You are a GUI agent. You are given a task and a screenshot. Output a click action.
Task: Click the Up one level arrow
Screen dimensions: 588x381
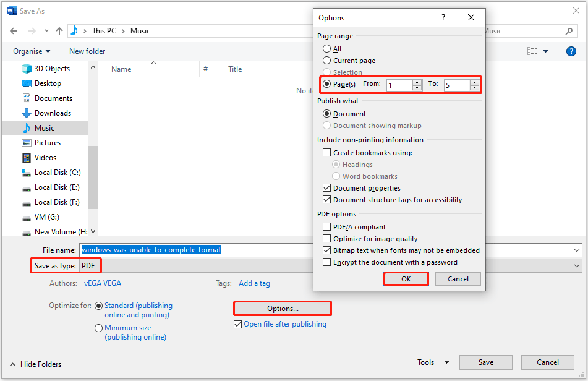point(59,30)
